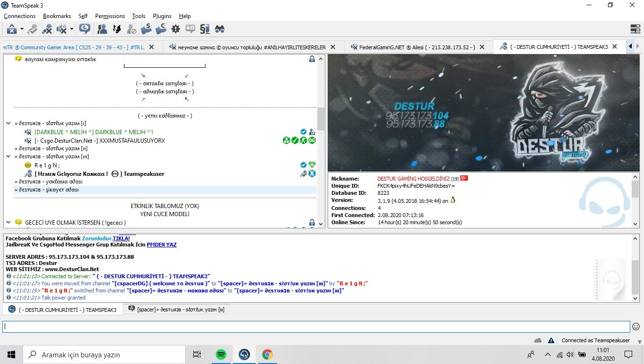Select the sl𝜎𝜏𝓁υκ yαzım [ıı] channel
Image resolution: width=644 pixels, height=364 pixels.
click(x=51, y=148)
